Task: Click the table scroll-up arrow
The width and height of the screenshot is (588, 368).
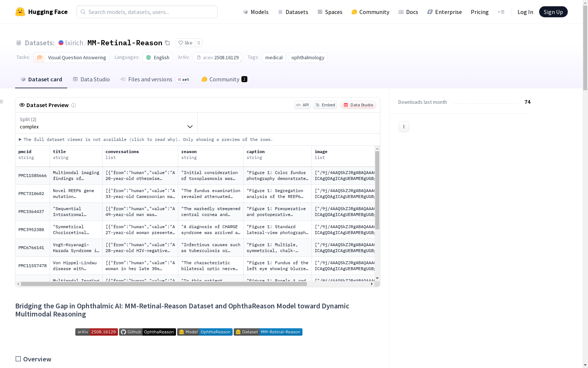Action: [377, 149]
